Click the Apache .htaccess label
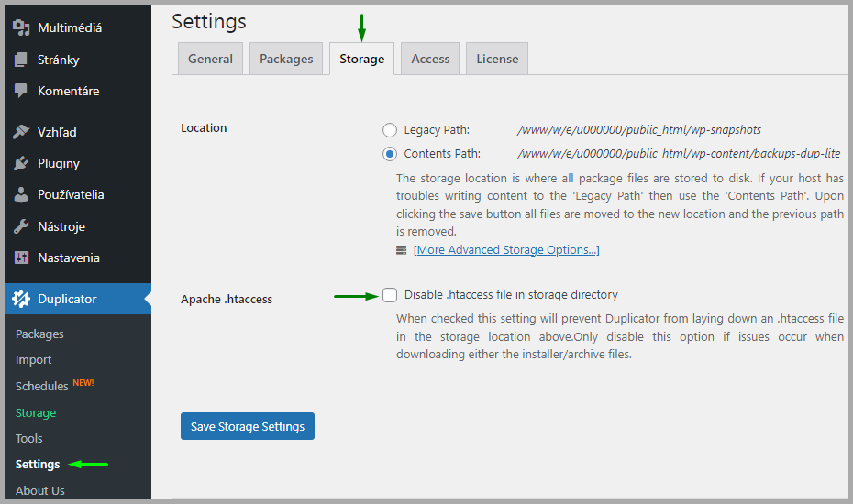This screenshot has height=504, width=853. click(227, 299)
